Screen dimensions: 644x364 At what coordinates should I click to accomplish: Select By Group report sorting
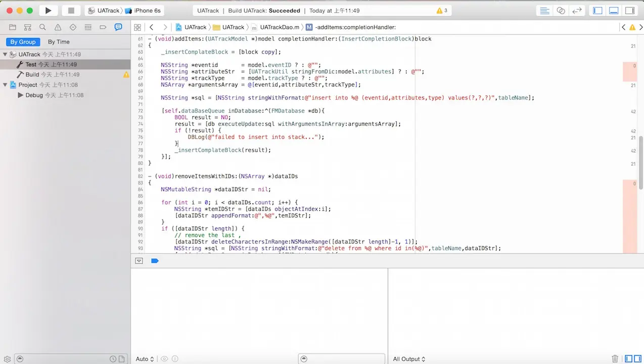[23, 42]
